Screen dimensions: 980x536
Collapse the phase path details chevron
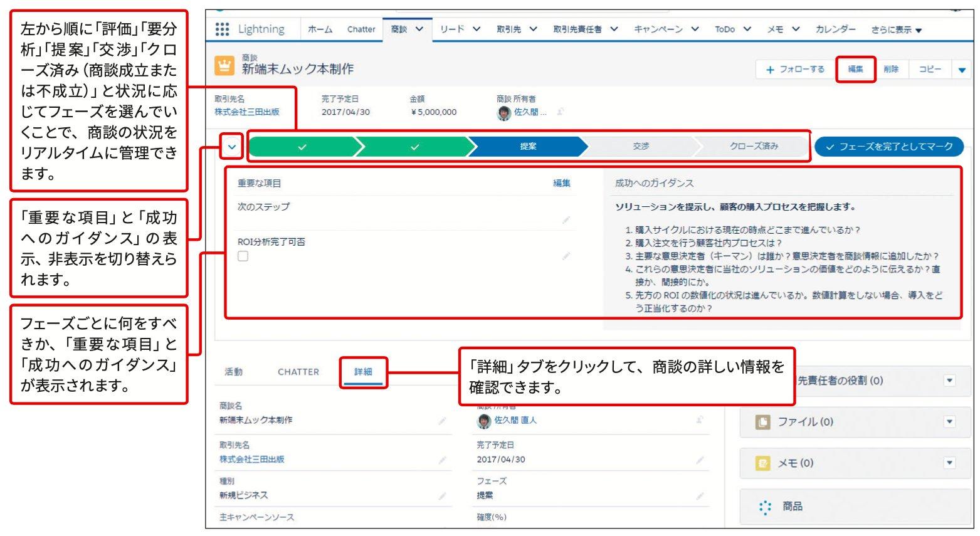point(232,147)
